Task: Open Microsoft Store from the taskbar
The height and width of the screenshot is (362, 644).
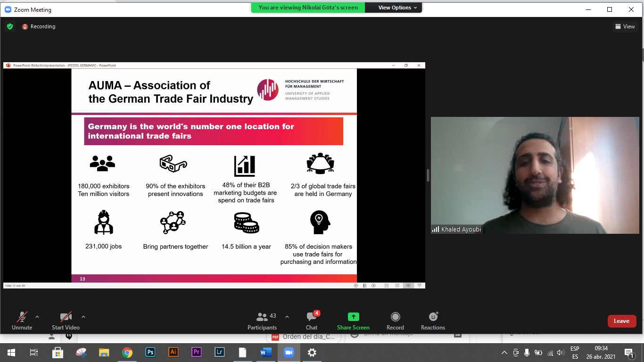Action: [x=58, y=352]
